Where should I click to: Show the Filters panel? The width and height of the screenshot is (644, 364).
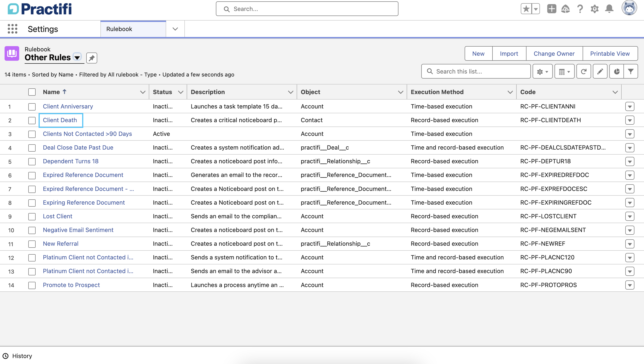coord(631,71)
